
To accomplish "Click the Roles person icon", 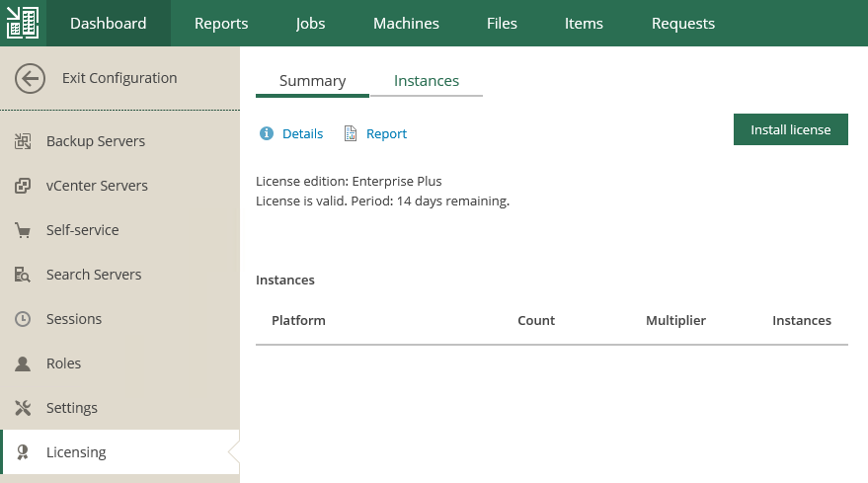I will 23,363.
